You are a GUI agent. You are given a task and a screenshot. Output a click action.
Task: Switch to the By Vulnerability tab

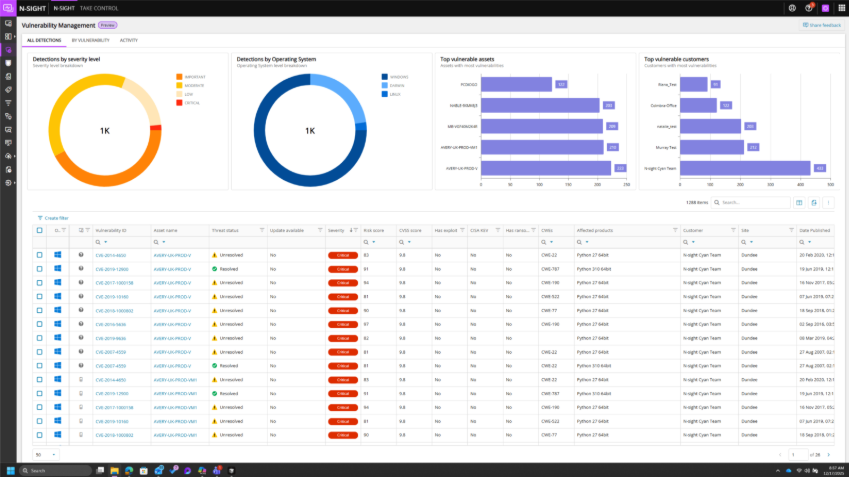[90, 41]
